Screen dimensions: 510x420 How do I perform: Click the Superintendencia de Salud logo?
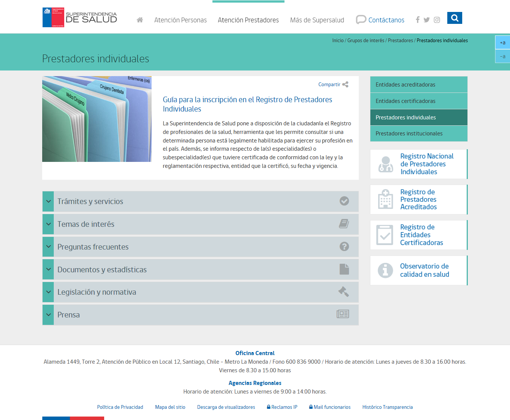(80, 18)
